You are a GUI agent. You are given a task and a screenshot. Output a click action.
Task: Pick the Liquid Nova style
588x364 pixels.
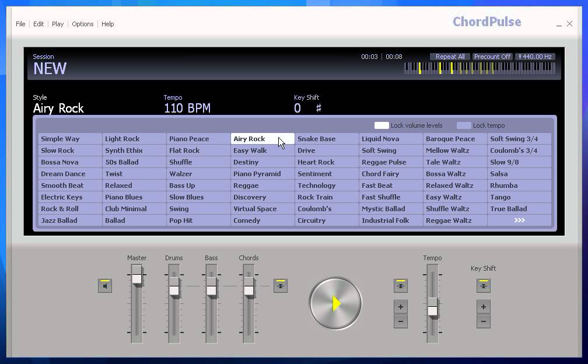click(391, 139)
